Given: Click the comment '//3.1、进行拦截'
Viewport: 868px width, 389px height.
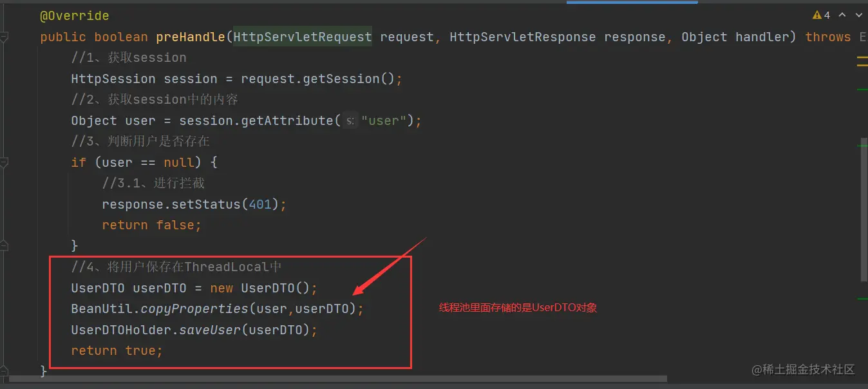Looking at the screenshot, I should pyautogui.click(x=153, y=183).
